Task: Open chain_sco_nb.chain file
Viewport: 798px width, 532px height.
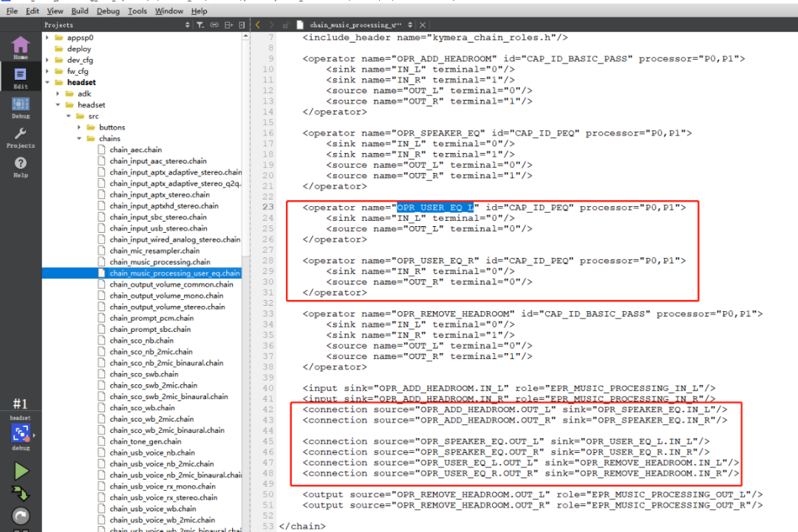Action: coord(141,340)
